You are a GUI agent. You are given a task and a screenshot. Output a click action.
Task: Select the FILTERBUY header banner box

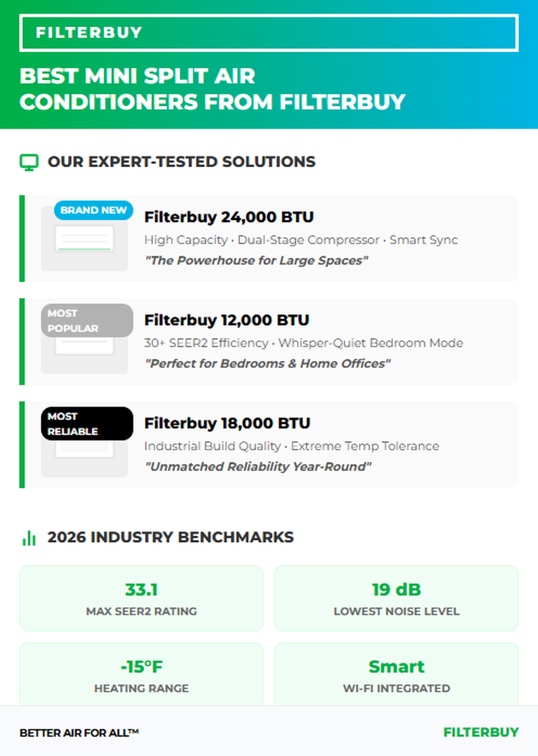point(269,33)
